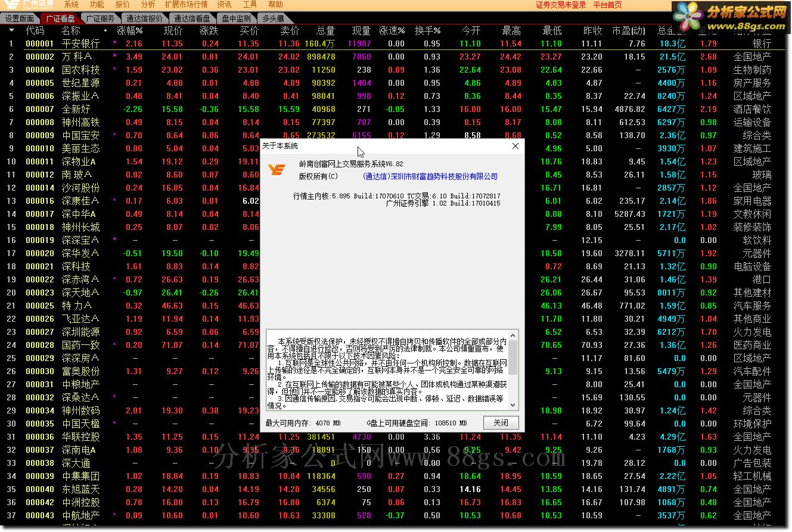The height and width of the screenshot is (532, 792).
Task: Sort by 现量 column header
Action: click(361, 30)
